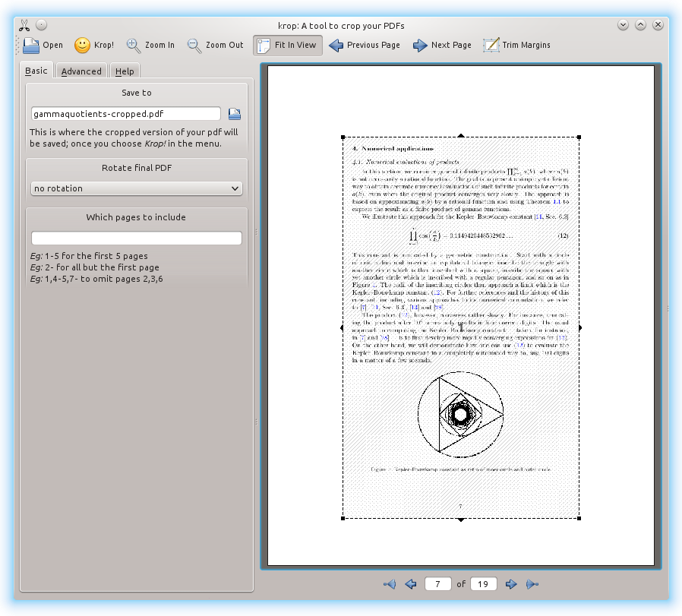Minimize the krop window
Viewport: 682px width, 616px height.
623,25
